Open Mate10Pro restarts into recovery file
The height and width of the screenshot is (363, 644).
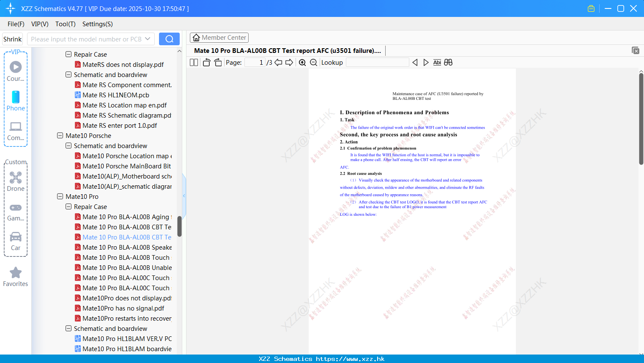tap(127, 319)
